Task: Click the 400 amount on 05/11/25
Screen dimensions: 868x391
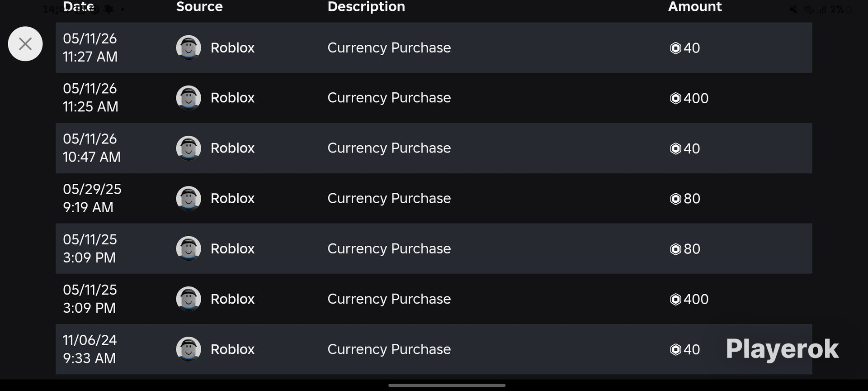Action: coord(696,299)
